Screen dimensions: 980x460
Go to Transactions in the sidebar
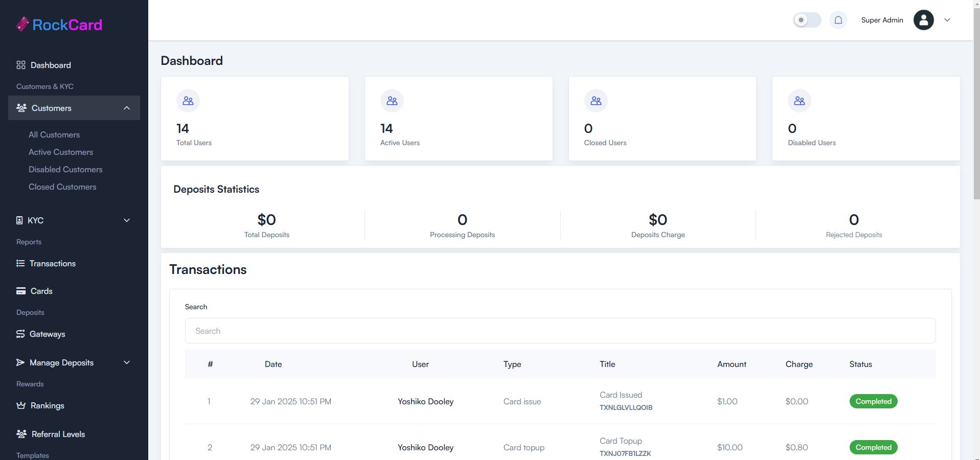[x=52, y=263]
